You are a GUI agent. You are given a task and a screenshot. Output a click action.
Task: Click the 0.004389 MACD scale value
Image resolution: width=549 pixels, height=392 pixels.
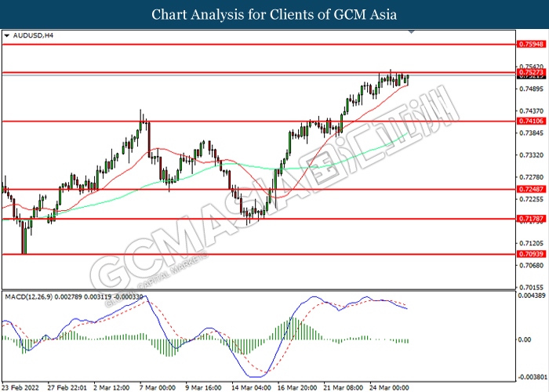532,296
